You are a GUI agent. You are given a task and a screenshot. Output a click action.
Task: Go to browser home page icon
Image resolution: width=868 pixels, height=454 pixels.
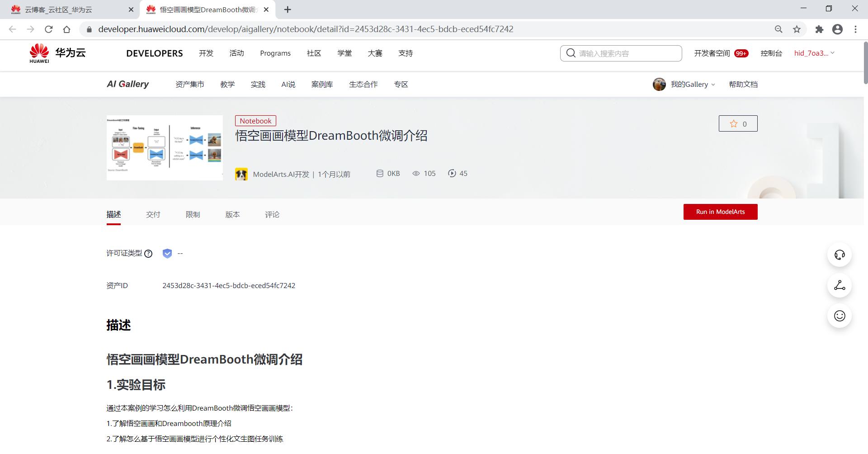pos(67,29)
